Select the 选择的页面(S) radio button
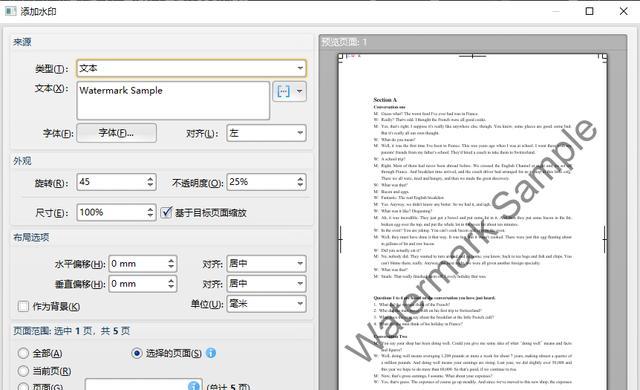Image resolution: width=640 pixels, height=390 pixels. point(137,353)
